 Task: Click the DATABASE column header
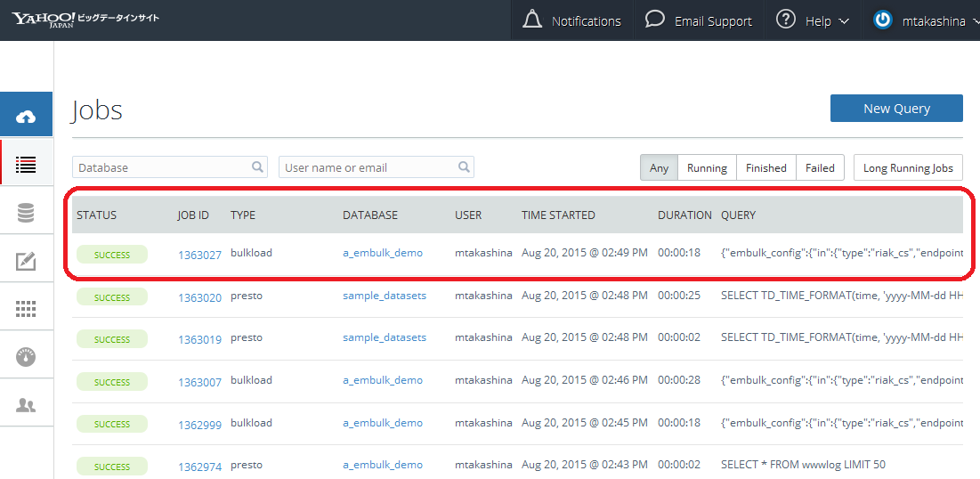coord(370,215)
